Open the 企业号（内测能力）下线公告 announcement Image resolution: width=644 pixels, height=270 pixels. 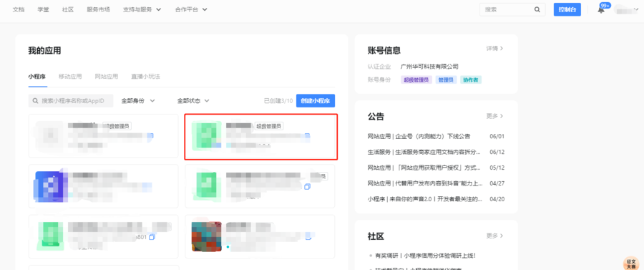419,137
